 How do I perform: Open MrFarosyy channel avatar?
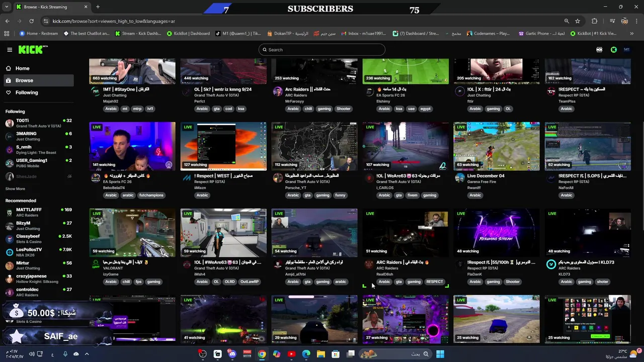[277, 92]
